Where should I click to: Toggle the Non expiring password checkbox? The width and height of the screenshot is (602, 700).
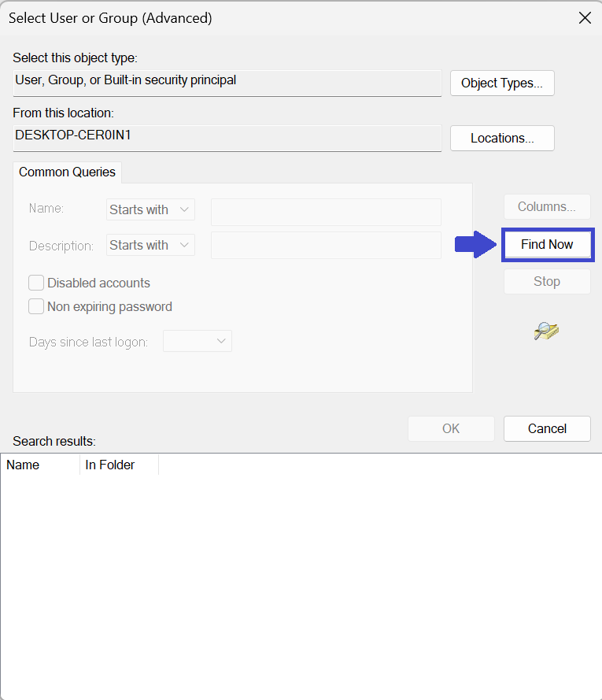[36, 306]
